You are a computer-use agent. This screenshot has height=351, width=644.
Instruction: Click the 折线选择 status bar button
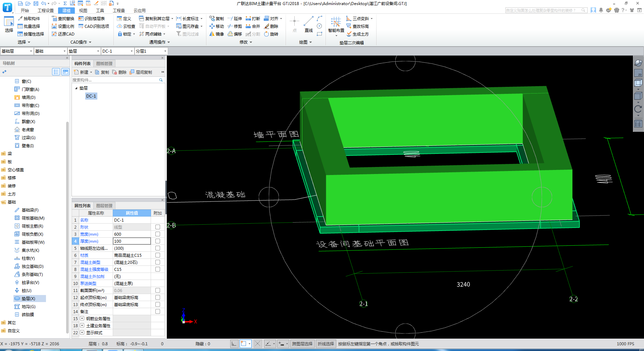click(326, 344)
